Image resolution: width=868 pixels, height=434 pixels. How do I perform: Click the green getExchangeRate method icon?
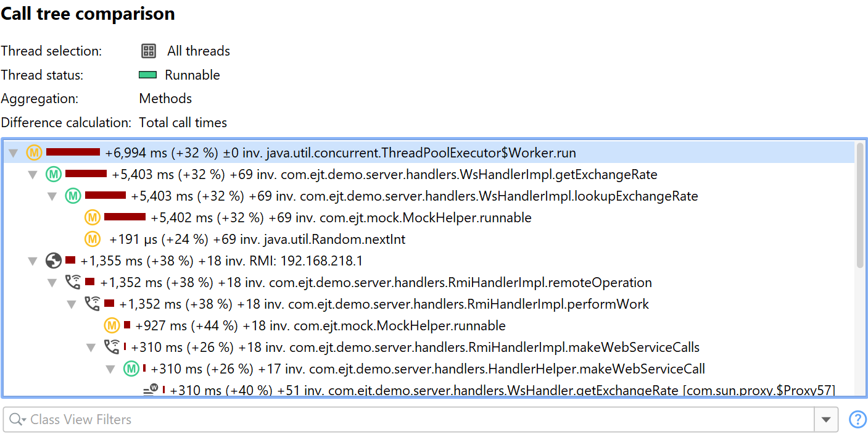[54, 175]
